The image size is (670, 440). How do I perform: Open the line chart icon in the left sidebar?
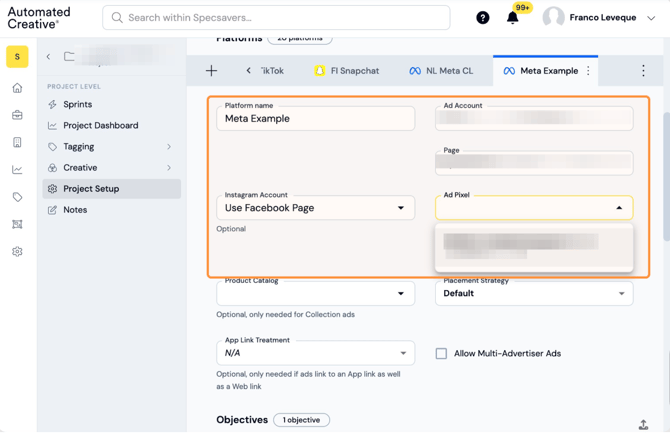(17, 170)
